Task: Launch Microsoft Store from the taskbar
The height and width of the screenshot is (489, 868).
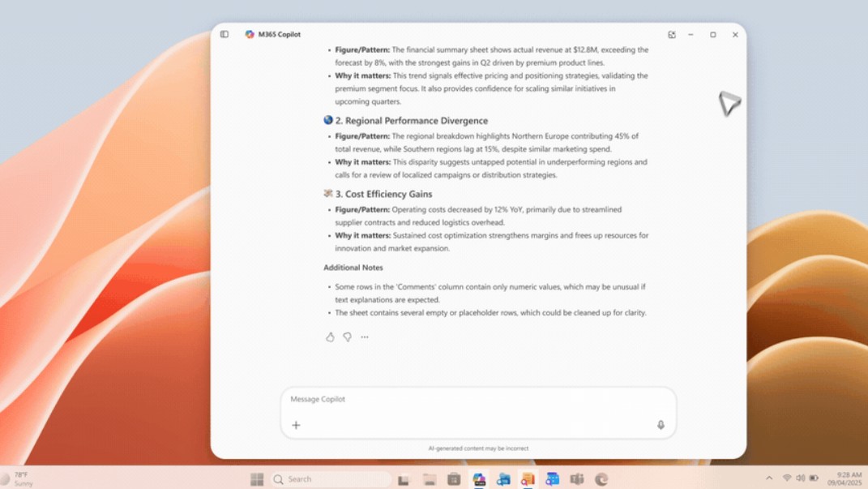Action: 454,479
